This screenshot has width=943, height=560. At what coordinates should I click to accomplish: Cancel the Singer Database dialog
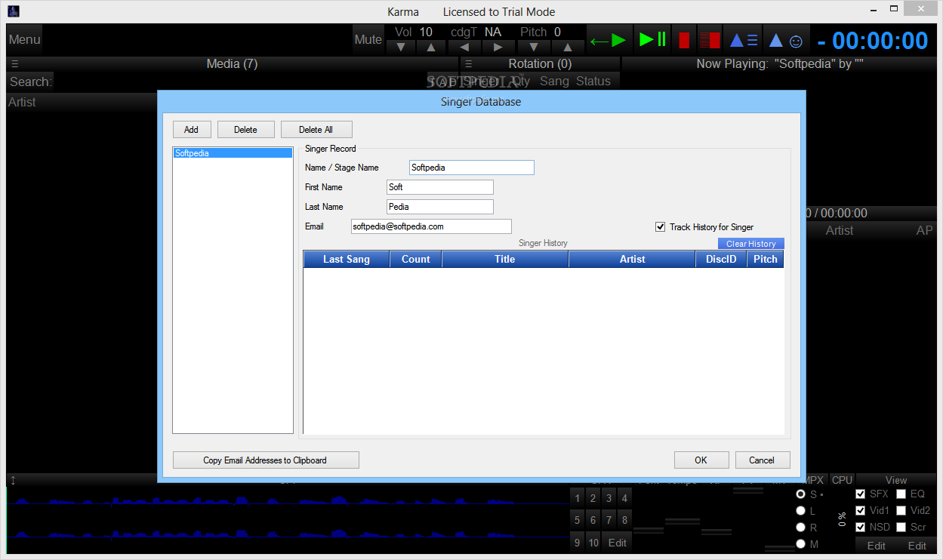762,460
